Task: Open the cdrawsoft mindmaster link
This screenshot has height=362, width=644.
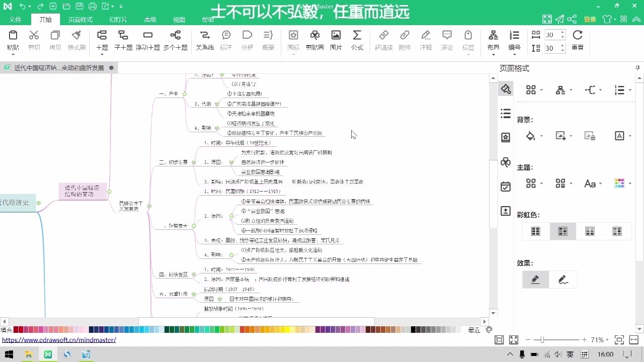Action: [59, 340]
